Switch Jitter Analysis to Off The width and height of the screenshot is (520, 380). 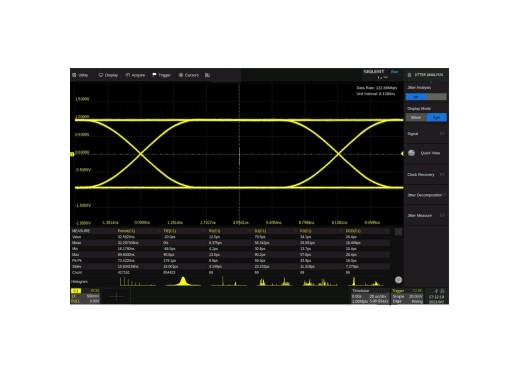pyautogui.click(x=437, y=97)
